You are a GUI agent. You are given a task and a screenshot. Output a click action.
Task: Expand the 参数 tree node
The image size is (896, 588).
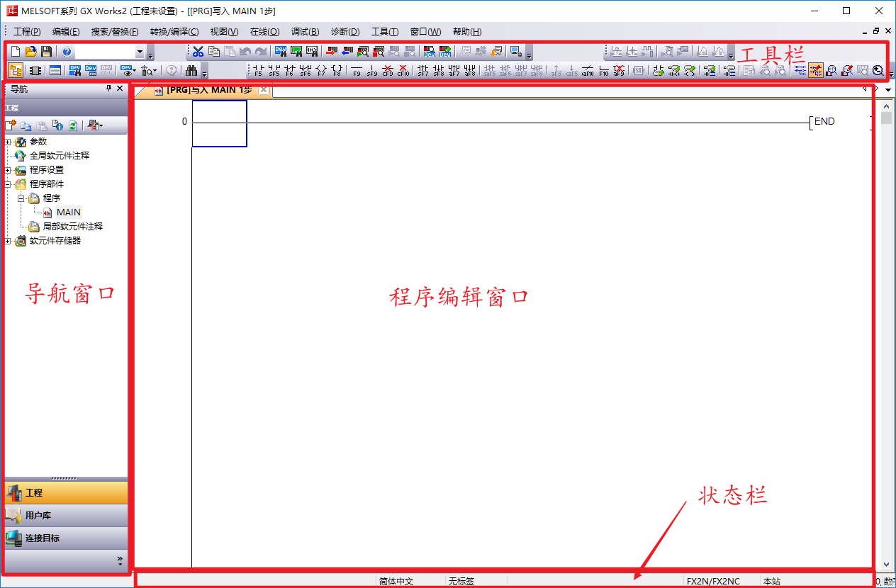pos(7,141)
